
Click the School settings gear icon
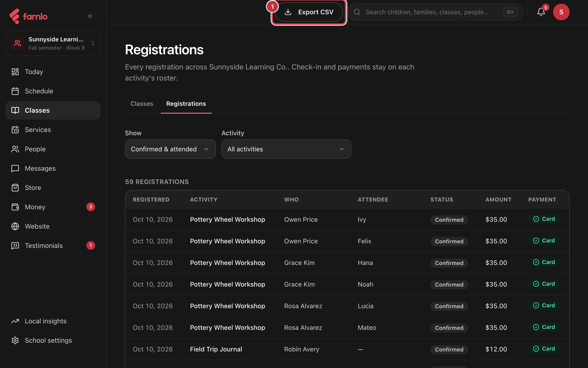(15, 340)
